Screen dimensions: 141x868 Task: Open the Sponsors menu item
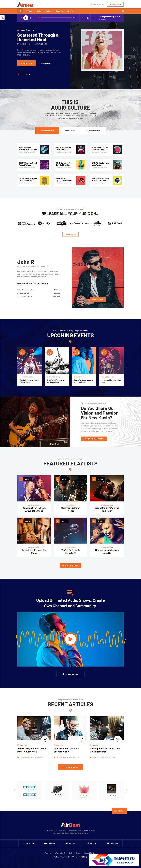[59, 11]
